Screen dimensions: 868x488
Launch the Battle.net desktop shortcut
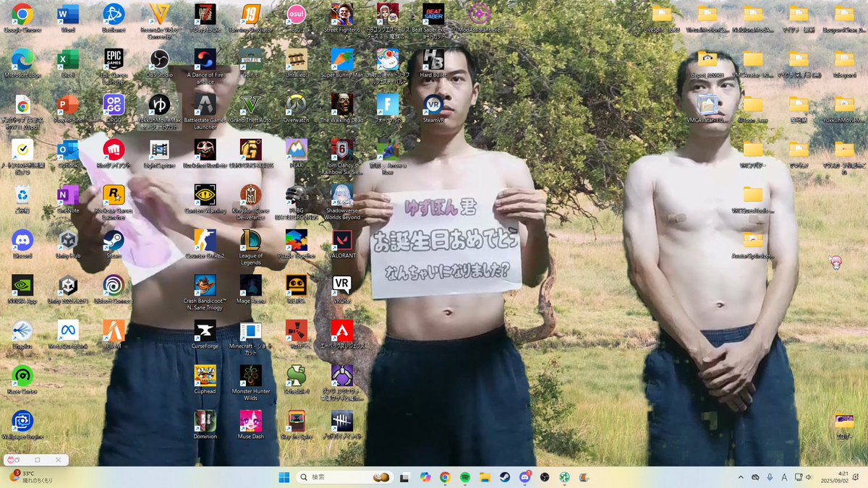click(x=114, y=19)
